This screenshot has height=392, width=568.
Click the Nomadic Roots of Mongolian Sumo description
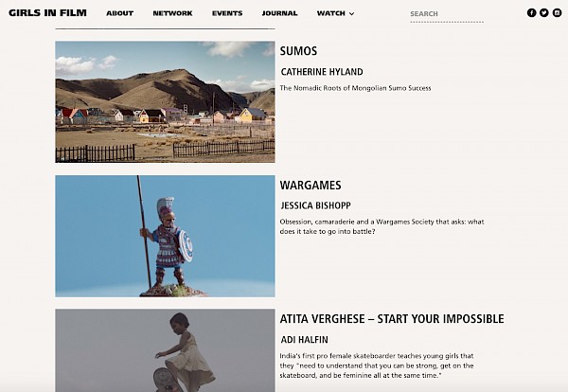pos(355,88)
